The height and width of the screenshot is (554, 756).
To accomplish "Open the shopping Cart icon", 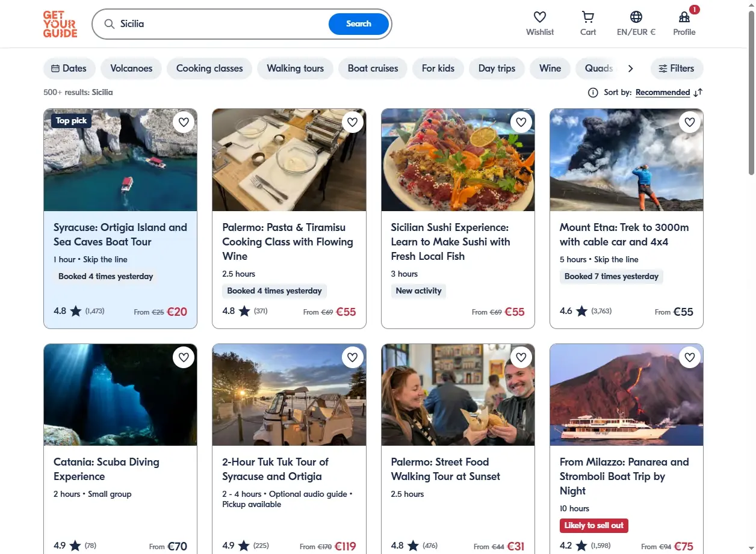I will 588,17.
